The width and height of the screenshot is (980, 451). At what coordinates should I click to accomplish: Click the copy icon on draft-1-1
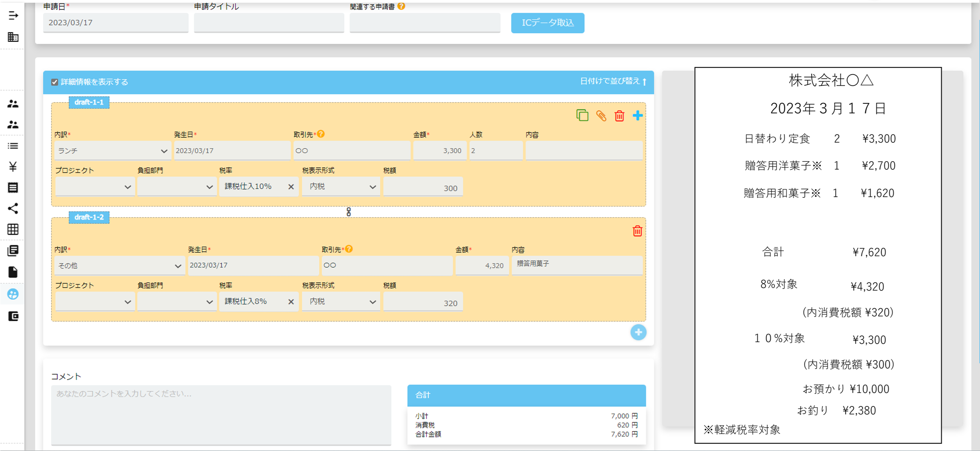tap(582, 115)
